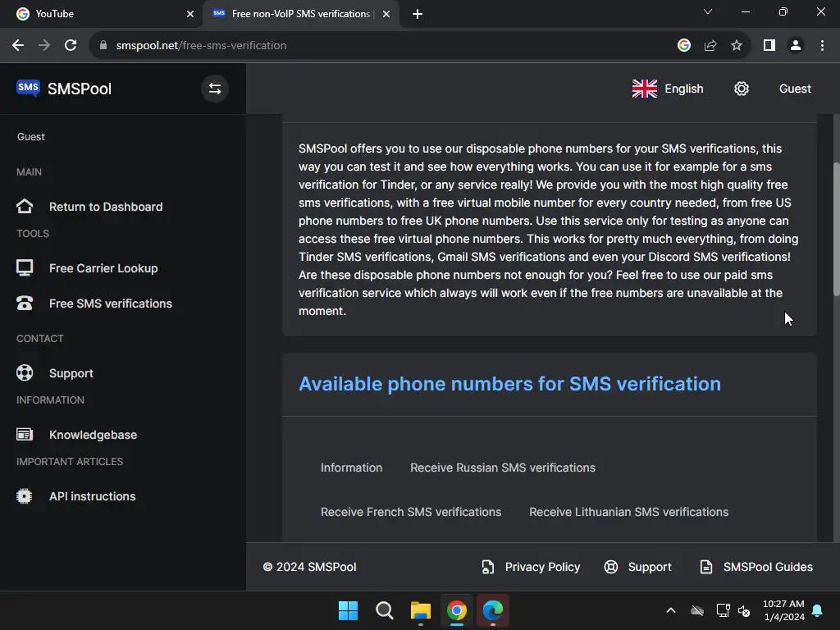
Task: Open the sidebar Support link
Action: pos(71,373)
